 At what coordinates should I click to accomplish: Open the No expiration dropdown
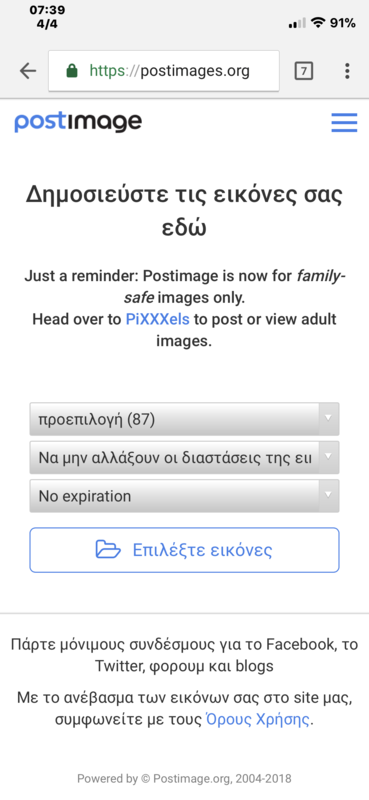pos(184,496)
